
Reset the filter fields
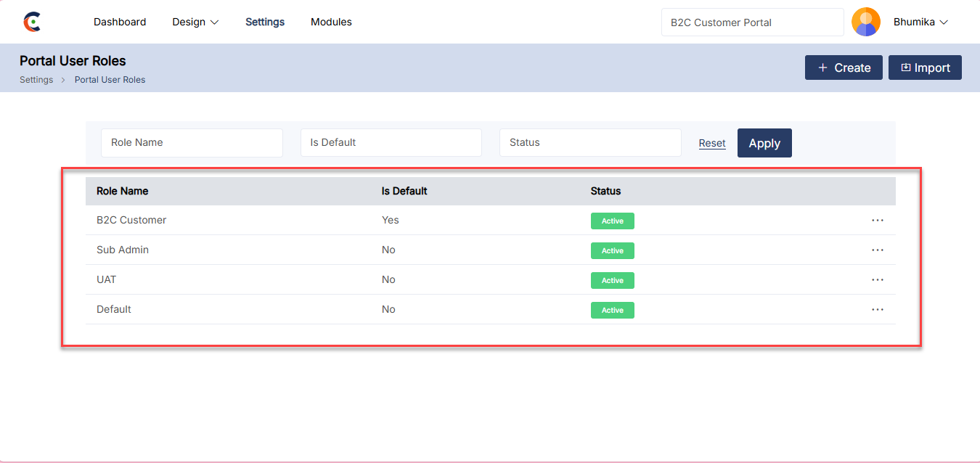712,143
